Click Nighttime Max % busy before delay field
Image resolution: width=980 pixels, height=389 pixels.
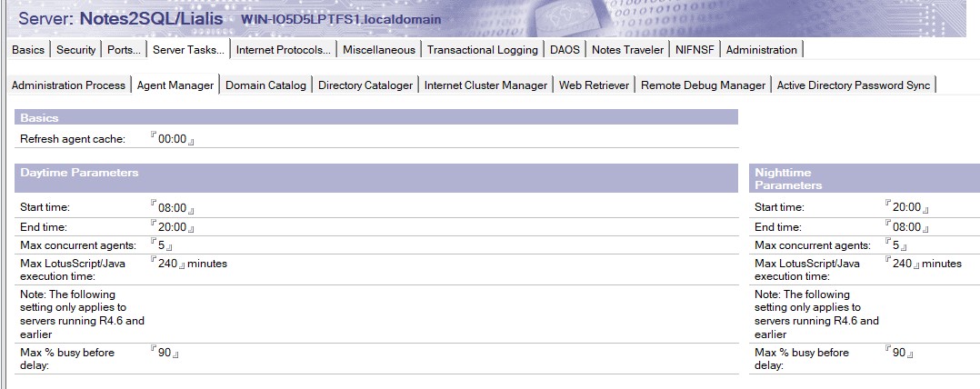(899, 353)
